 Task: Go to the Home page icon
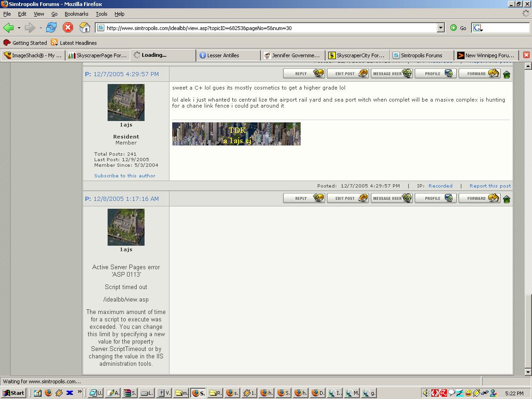coord(85,28)
